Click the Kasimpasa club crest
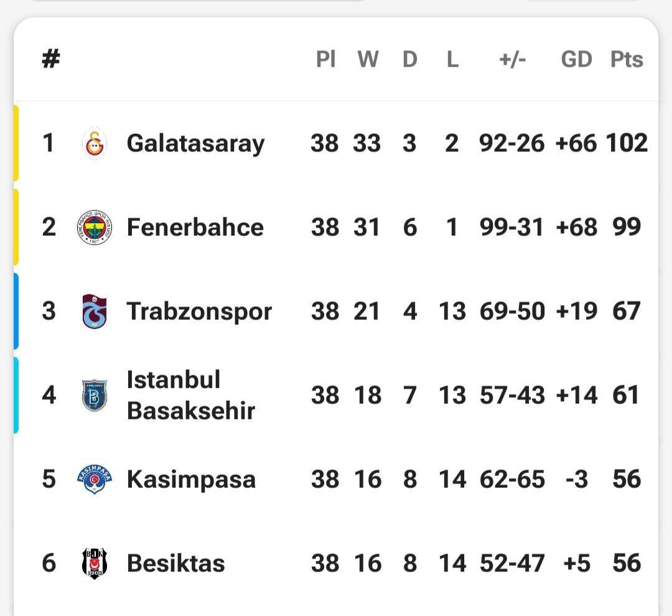This screenshot has height=616, width=672. [95, 479]
